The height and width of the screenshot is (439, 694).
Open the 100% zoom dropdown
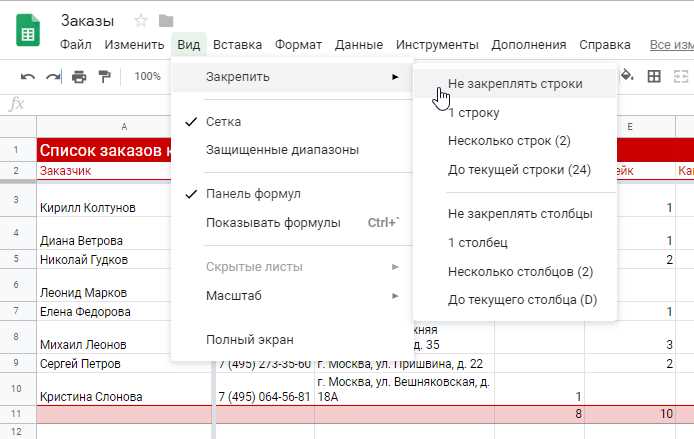click(x=148, y=76)
